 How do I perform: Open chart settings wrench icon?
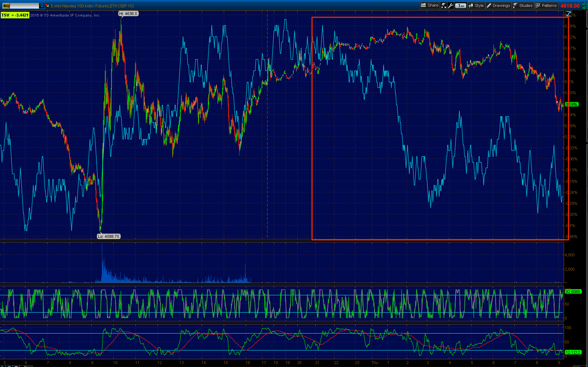click(450, 6)
